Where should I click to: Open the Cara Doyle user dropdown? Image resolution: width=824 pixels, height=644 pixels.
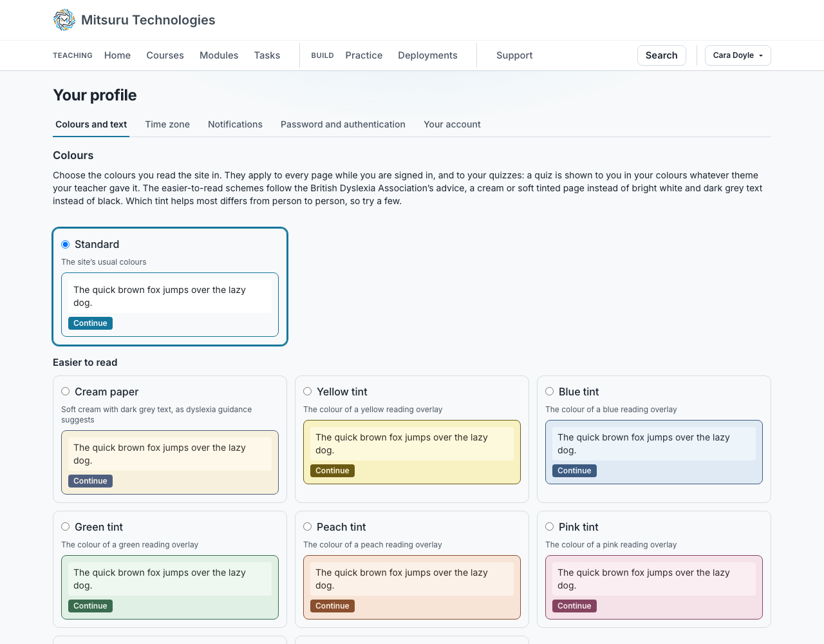[738, 55]
